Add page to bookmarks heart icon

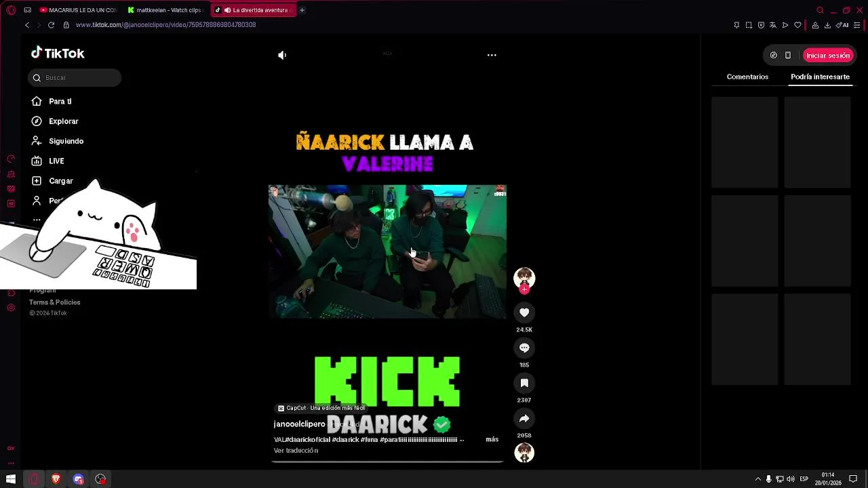tap(797, 25)
